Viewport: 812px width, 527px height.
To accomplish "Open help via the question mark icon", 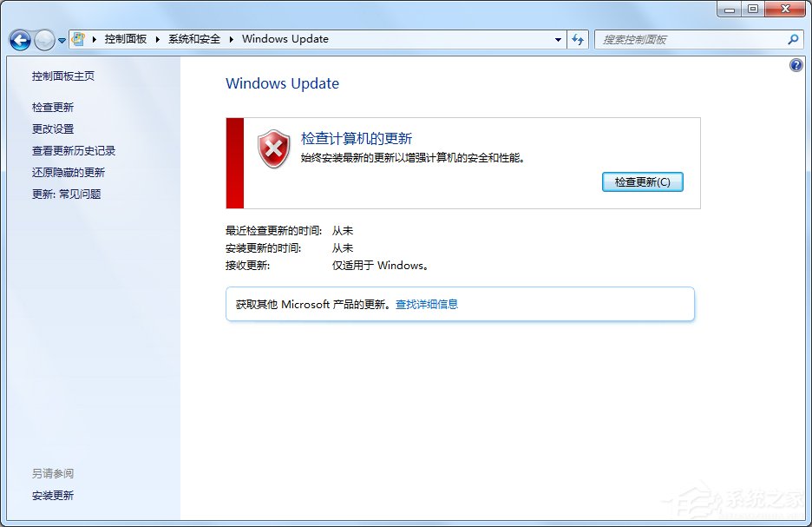I will coord(796,65).
